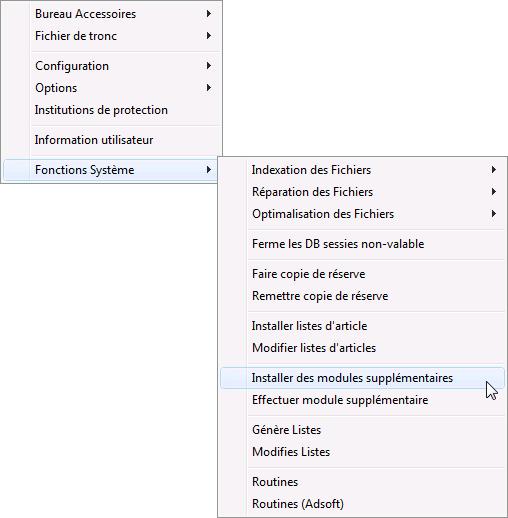Open the Configuration submenu
This screenshot has width=508, height=518.
(112, 66)
